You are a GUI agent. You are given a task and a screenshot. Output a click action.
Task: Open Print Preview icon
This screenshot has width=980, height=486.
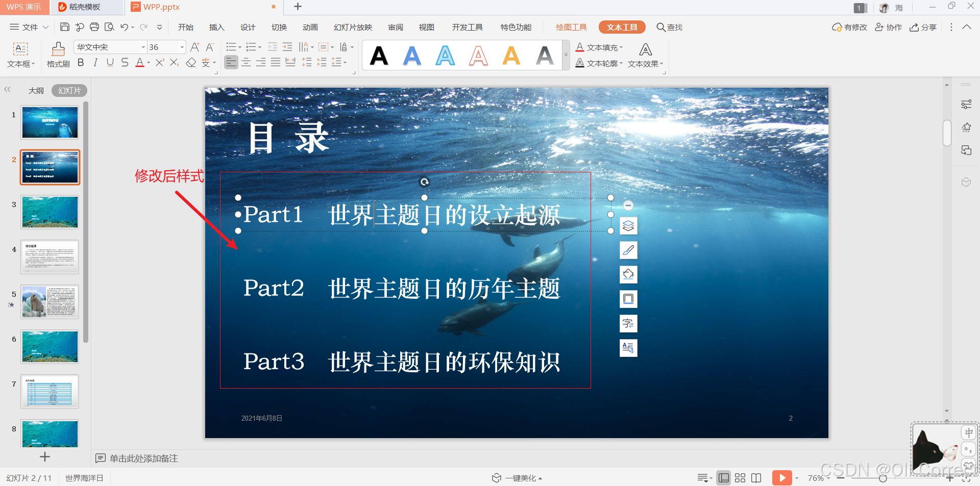pos(109,27)
